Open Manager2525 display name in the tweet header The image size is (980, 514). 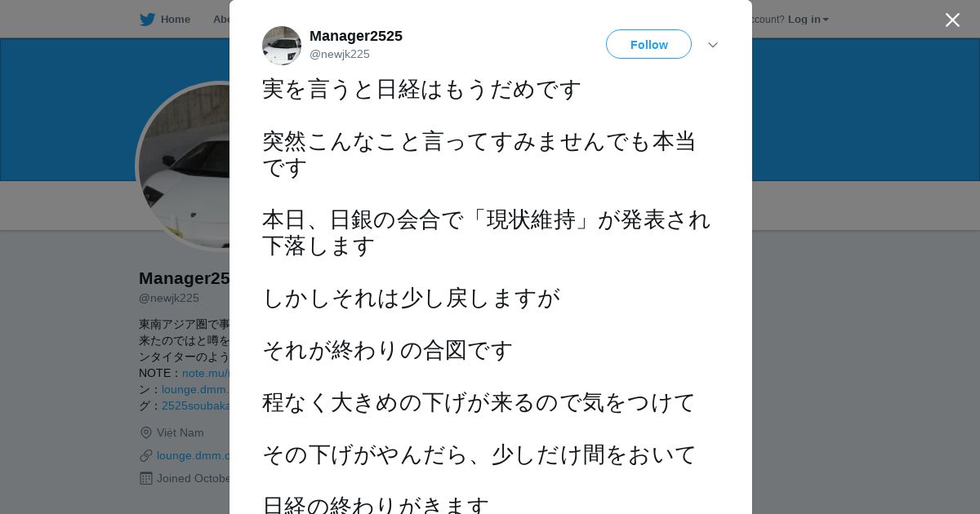click(356, 36)
